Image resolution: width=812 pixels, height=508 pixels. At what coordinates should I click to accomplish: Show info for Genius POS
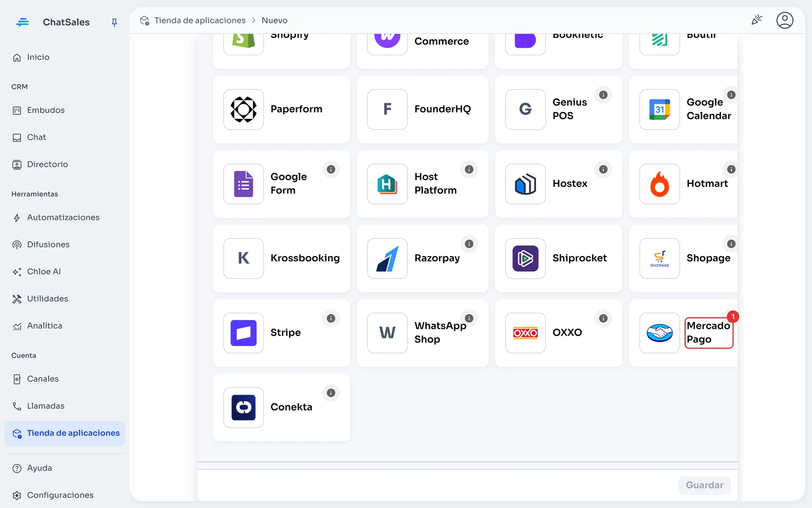click(x=603, y=95)
